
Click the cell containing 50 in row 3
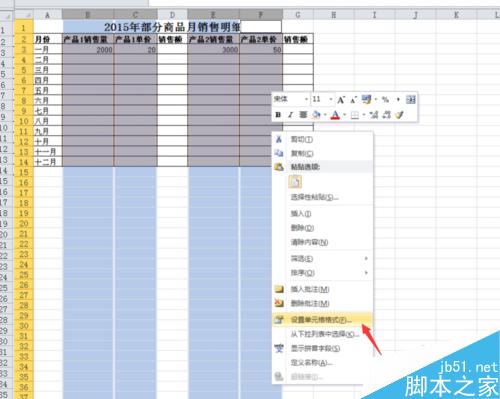[x=261, y=50]
